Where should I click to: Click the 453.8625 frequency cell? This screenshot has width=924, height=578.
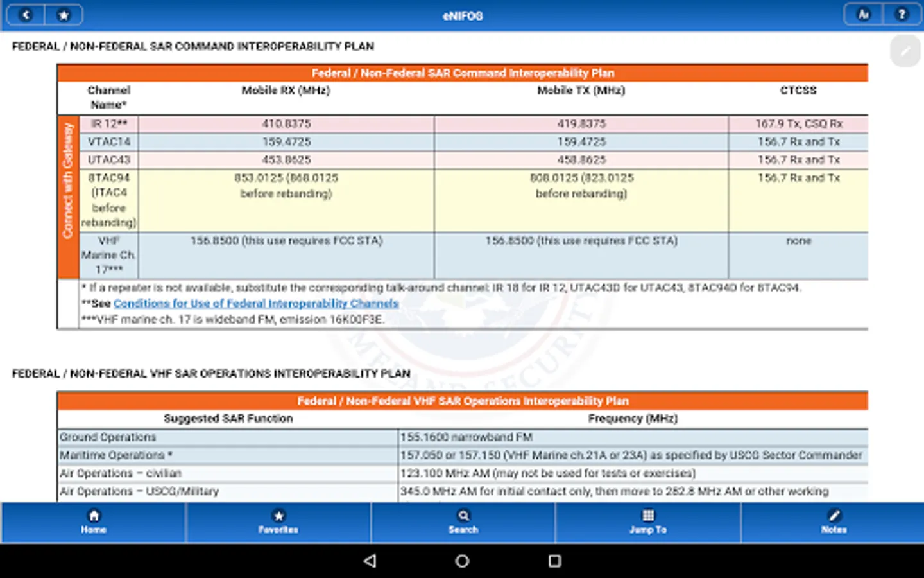[x=286, y=160]
